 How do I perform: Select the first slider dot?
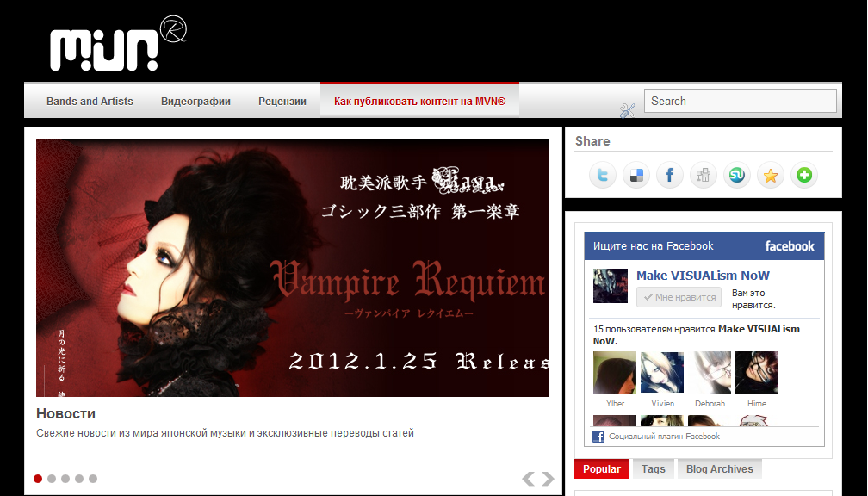38,479
